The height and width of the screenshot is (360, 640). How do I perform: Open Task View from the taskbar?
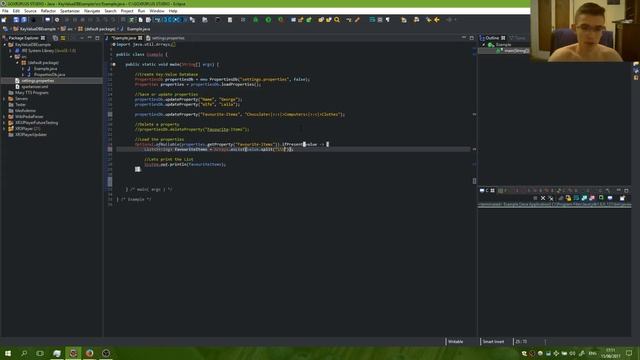click(40, 353)
